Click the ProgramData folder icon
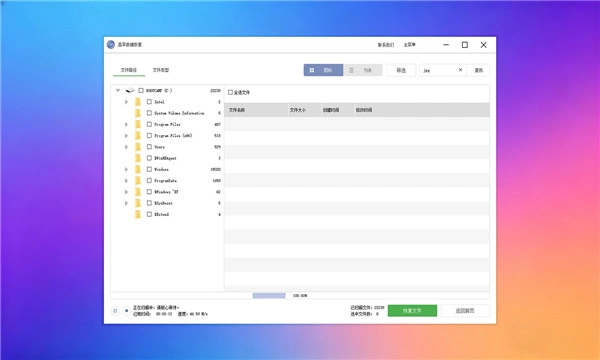 tap(138, 181)
